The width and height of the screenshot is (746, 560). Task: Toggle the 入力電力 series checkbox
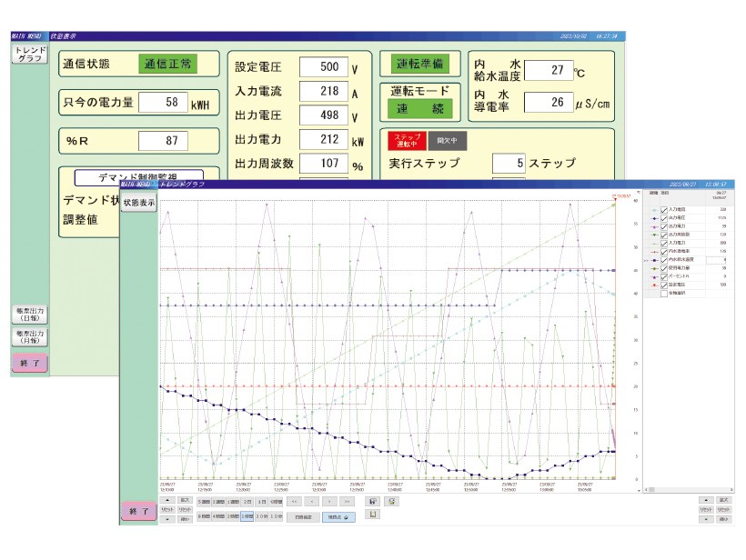pos(664,244)
